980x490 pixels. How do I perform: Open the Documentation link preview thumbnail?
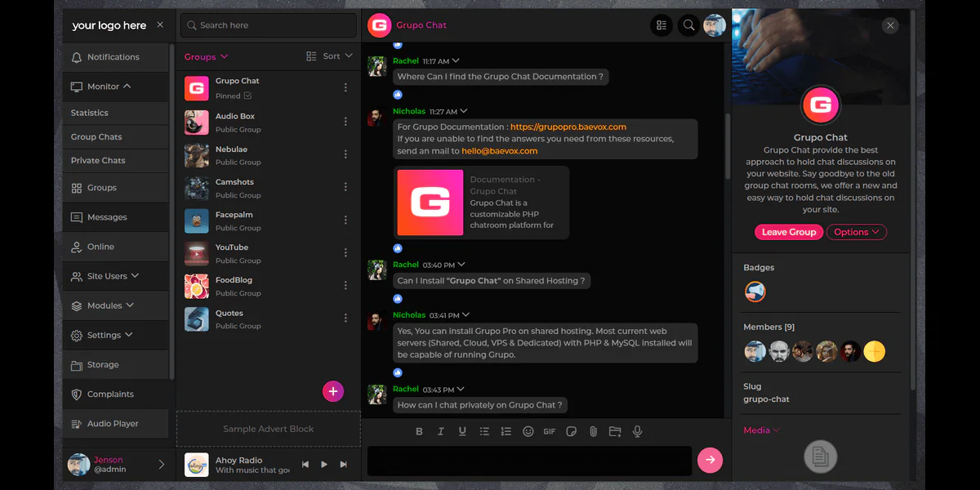430,203
